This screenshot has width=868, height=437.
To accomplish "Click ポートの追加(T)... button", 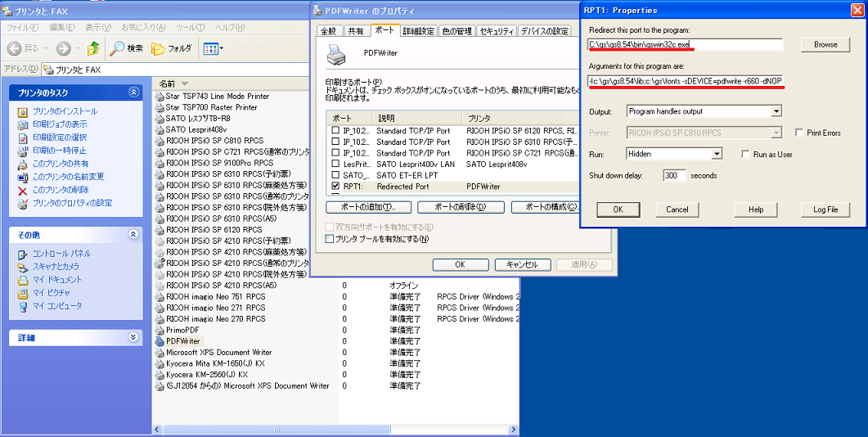I will (x=369, y=207).
